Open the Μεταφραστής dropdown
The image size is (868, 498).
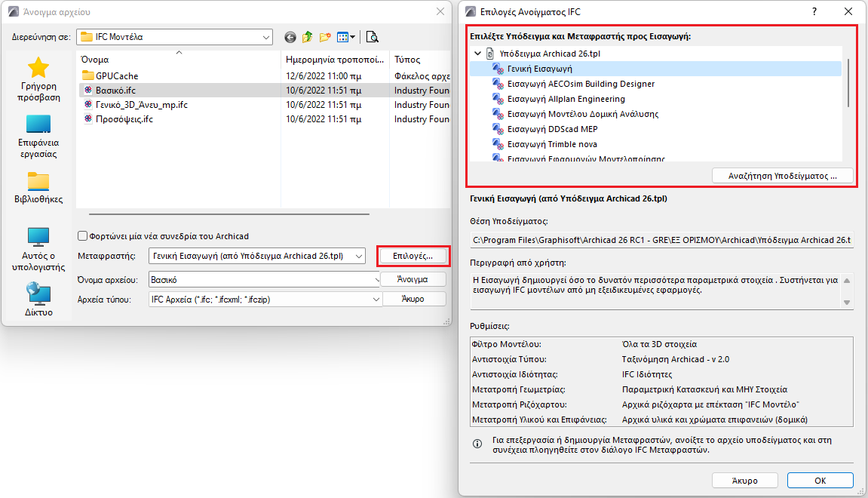point(359,256)
